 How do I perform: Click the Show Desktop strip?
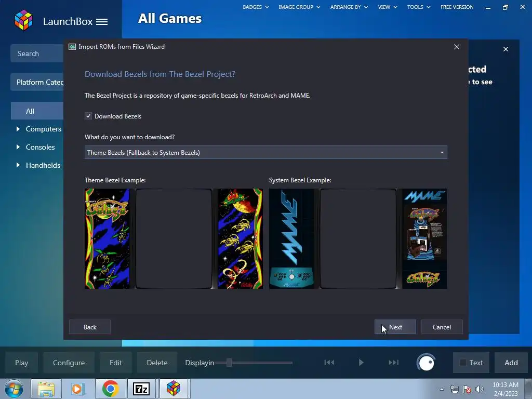click(x=528, y=389)
